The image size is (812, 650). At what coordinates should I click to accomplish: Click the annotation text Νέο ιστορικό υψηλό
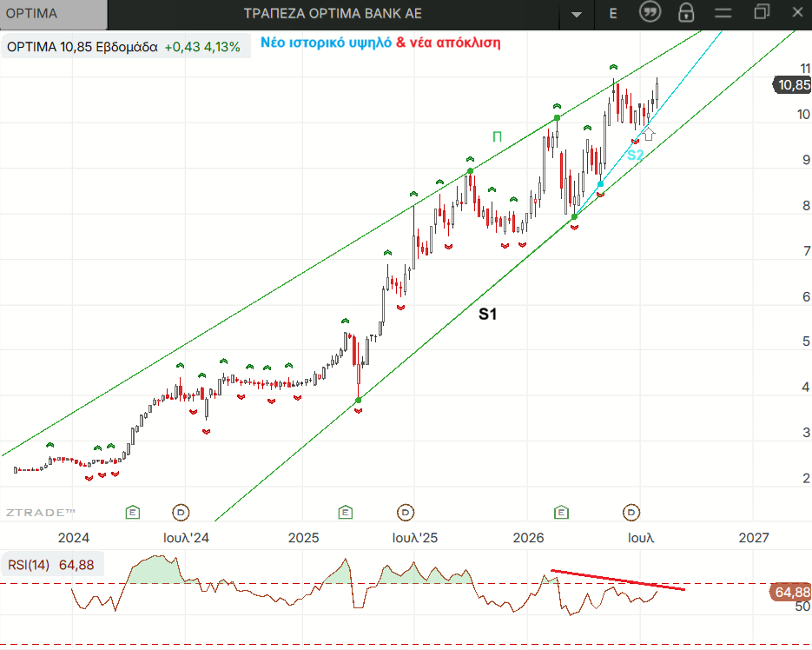[x=326, y=43]
